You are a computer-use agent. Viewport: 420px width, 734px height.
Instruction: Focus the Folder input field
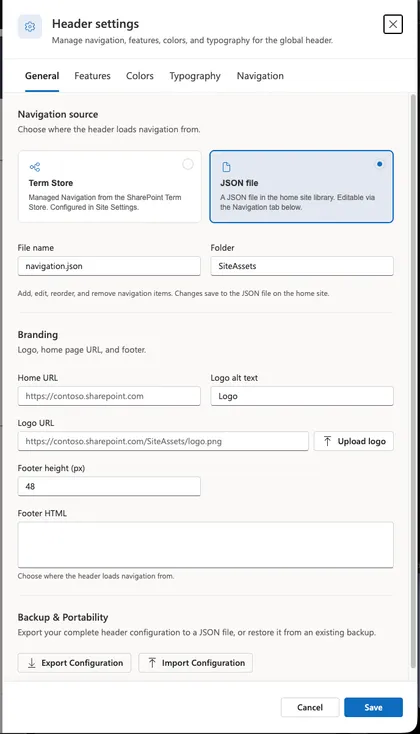pyautogui.click(x=302, y=266)
